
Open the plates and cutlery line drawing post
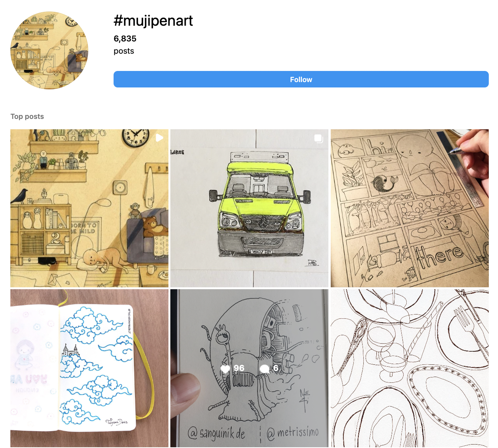[410, 368]
